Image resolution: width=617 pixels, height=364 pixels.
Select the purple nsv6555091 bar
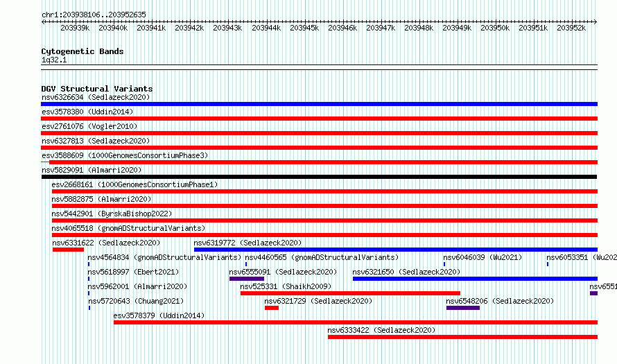(247, 279)
